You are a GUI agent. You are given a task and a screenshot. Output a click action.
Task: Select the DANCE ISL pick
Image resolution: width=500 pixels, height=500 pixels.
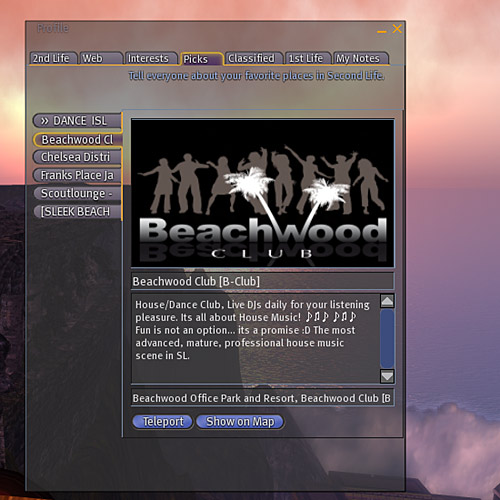click(x=77, y=121)
